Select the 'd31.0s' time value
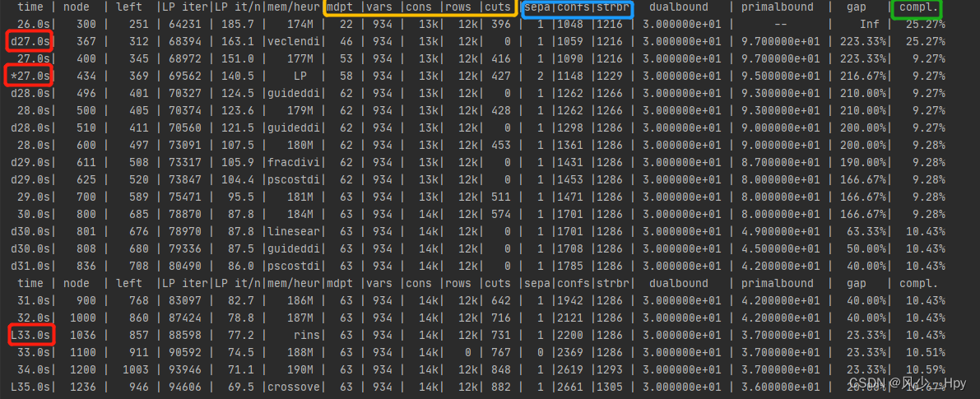980x399 pixels. click(30, 266)
